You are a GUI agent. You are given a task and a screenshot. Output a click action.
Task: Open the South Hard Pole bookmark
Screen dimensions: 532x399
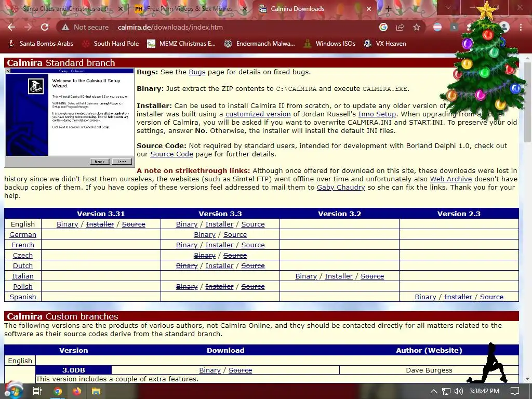point(111,44)
